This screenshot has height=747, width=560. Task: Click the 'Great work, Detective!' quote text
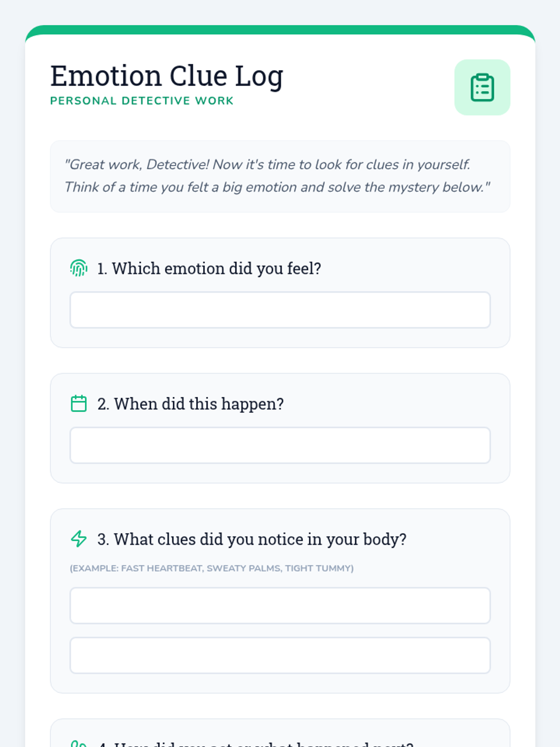[267, 165]
